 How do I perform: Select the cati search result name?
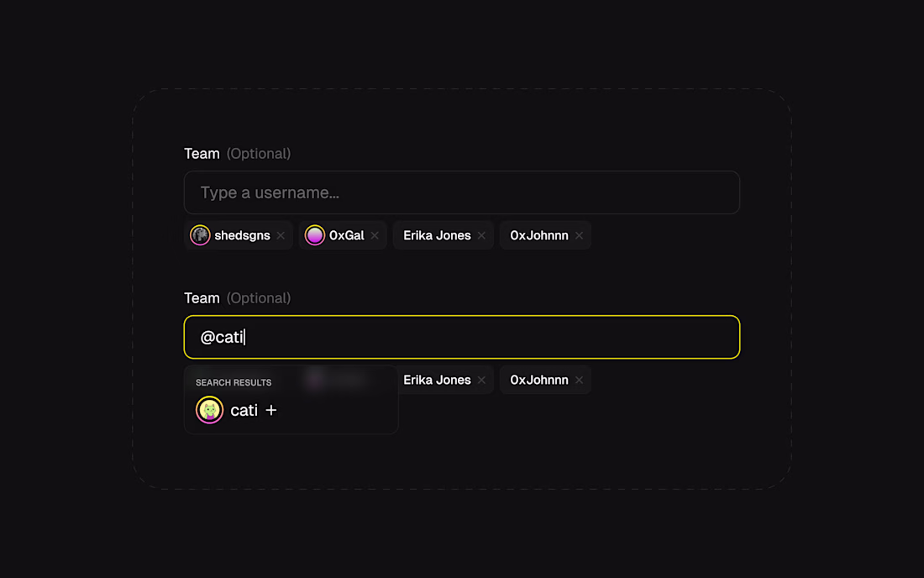pyautogui.click(x=244, y=411)
